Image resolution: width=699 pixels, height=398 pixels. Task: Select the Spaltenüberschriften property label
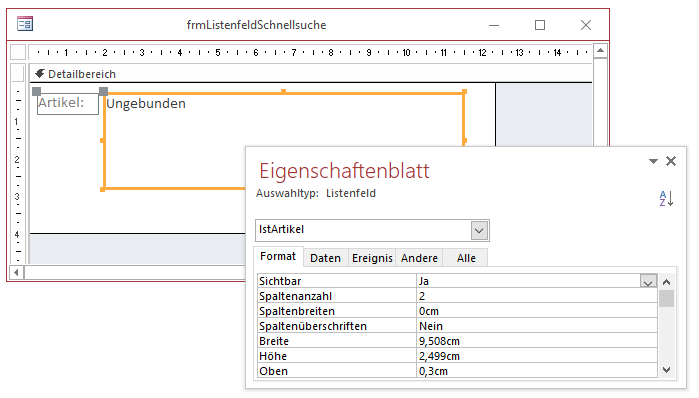coord(337,326)
